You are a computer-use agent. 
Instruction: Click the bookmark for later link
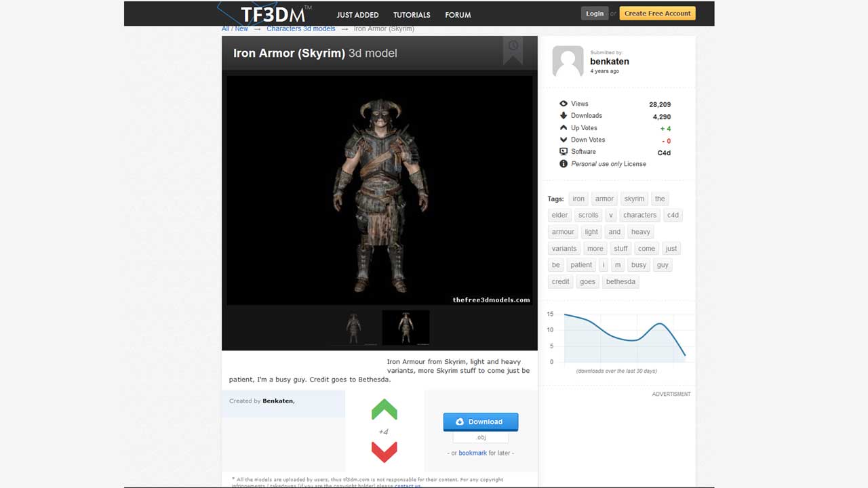click(473, 453)
